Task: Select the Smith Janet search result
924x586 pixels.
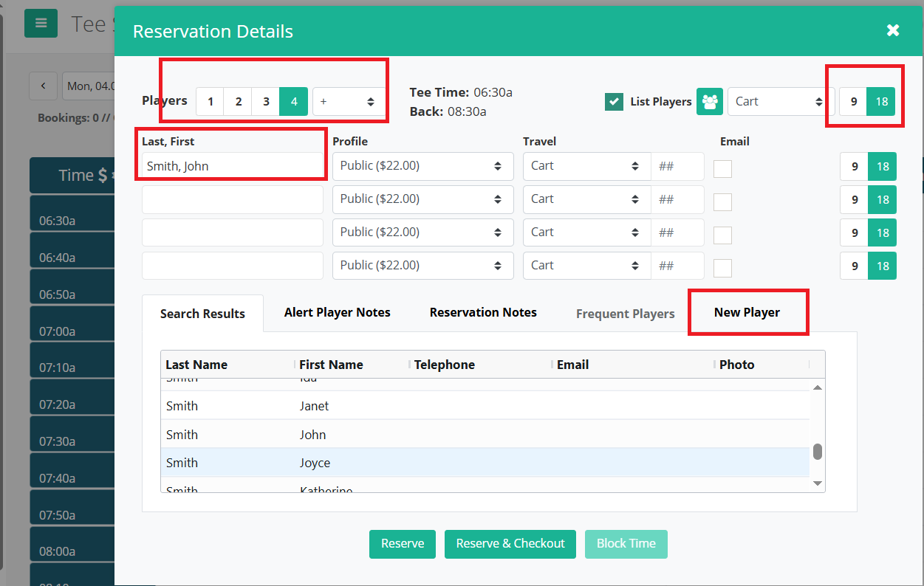Action: 485,406
